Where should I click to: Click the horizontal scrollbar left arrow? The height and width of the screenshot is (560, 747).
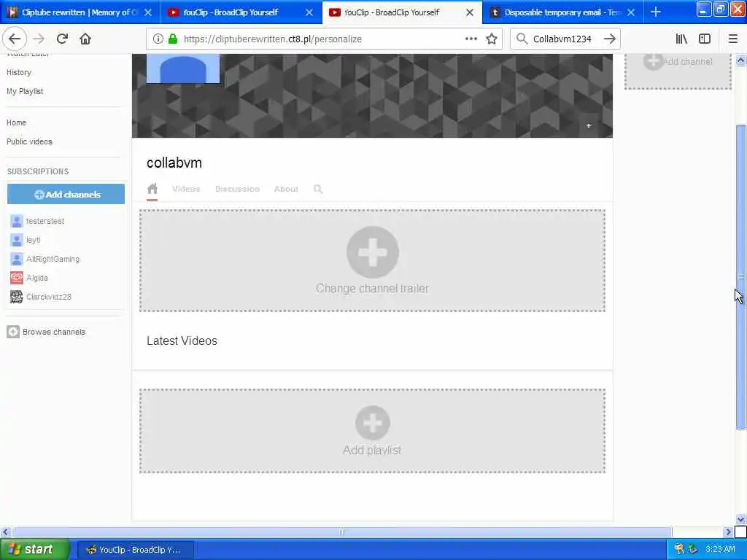(x=5, y=532)
